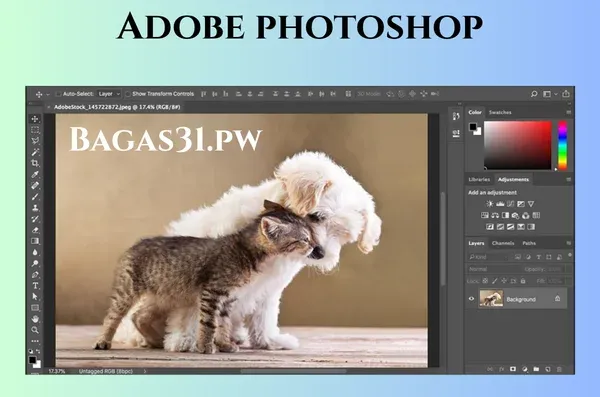Unlock the Background layer lock icon

tap(558, 298)
